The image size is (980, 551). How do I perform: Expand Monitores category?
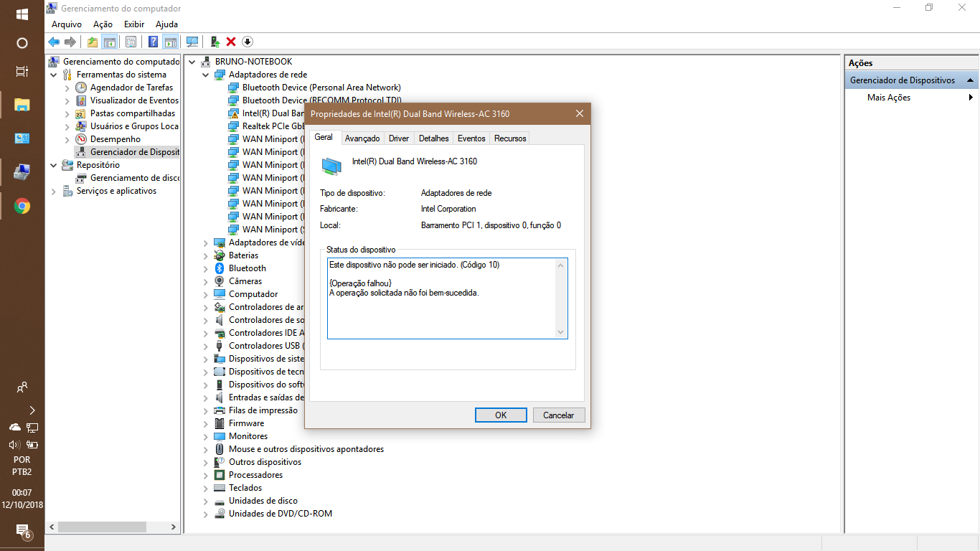[206, 436]
